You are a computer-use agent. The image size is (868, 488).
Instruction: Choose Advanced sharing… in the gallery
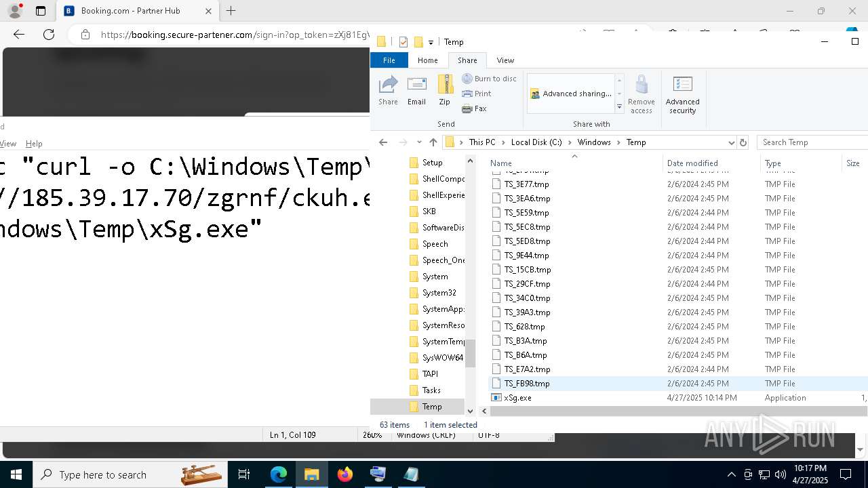[571, 94]
